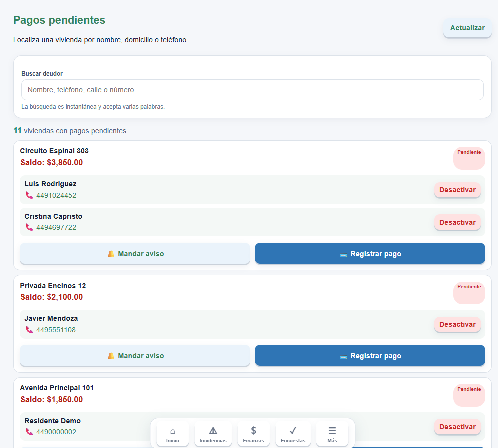Open the Más menu
Image resolution: width=498 pixels, height=448 pixels.
332,434
